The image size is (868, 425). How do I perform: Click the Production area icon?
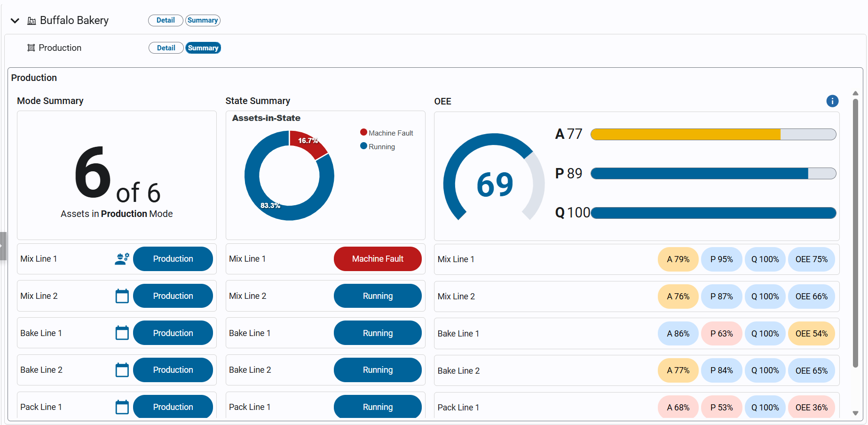pos(31,48)
